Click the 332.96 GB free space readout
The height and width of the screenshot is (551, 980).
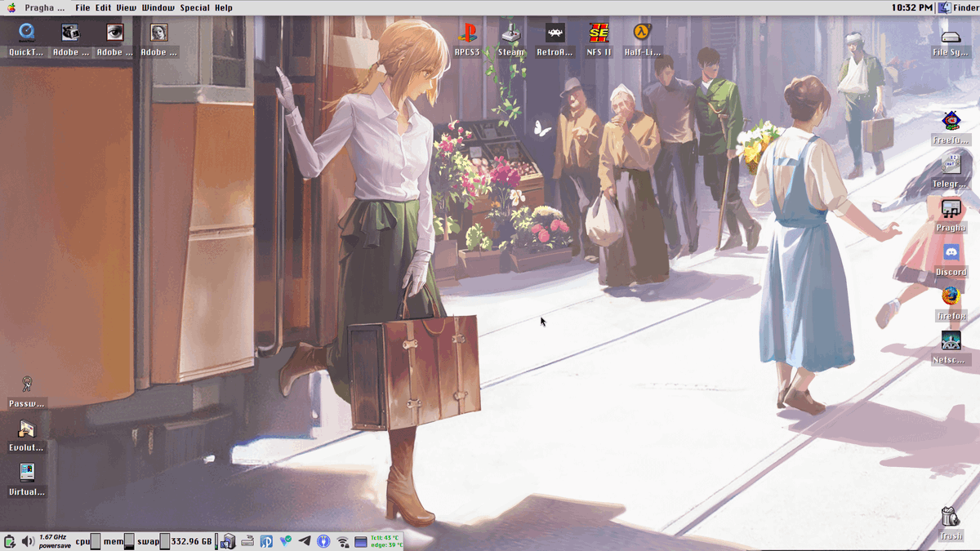coord(191,541)
